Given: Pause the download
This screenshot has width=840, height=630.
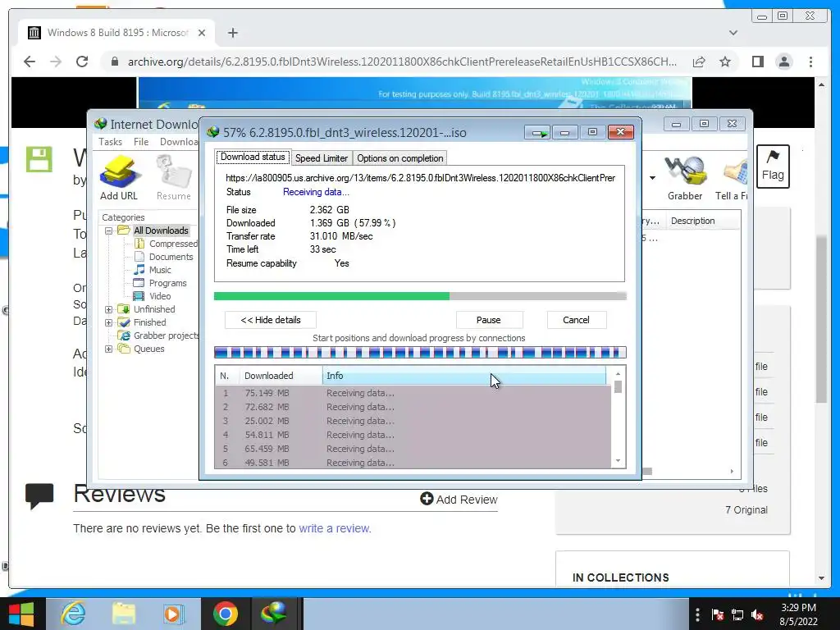Looking at the screenshot, I should pyautogui.click(x=489, y=320).
